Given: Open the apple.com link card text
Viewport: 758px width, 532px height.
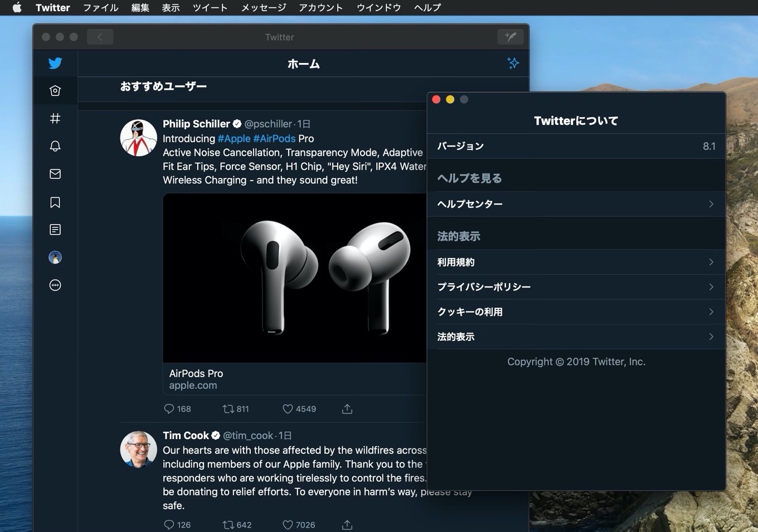Looking at the screenshot, I should tap(193, 385).
